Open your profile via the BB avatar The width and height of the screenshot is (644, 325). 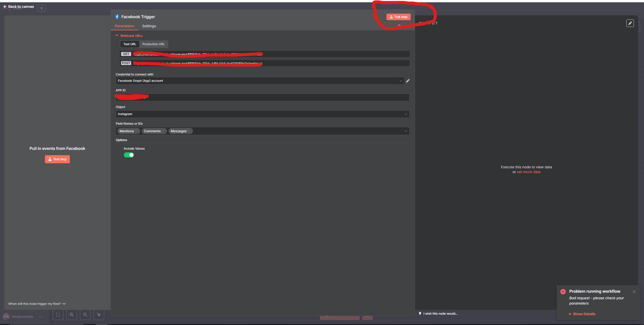pos(6,316)
